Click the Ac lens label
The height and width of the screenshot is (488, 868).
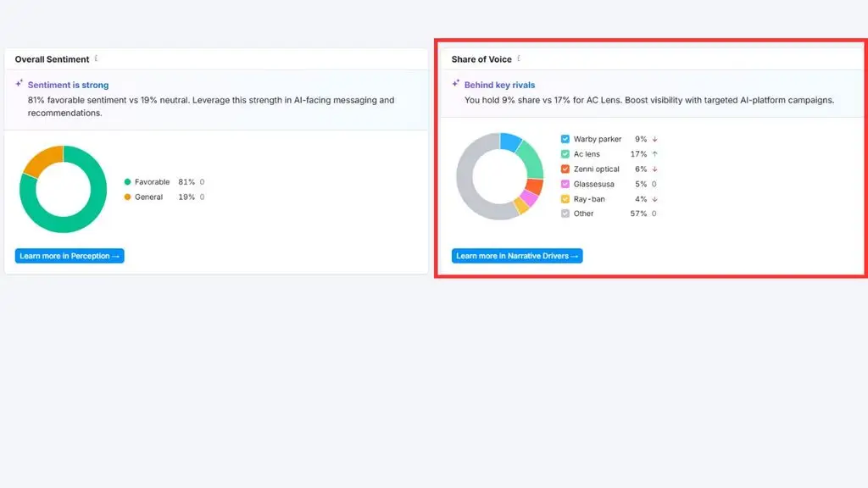pyautogui.click(x=587, y=154)
